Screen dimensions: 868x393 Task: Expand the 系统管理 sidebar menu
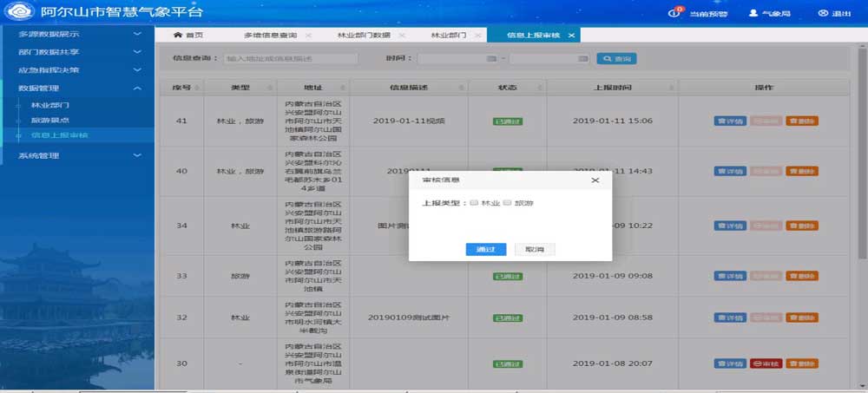coord(136,155)
